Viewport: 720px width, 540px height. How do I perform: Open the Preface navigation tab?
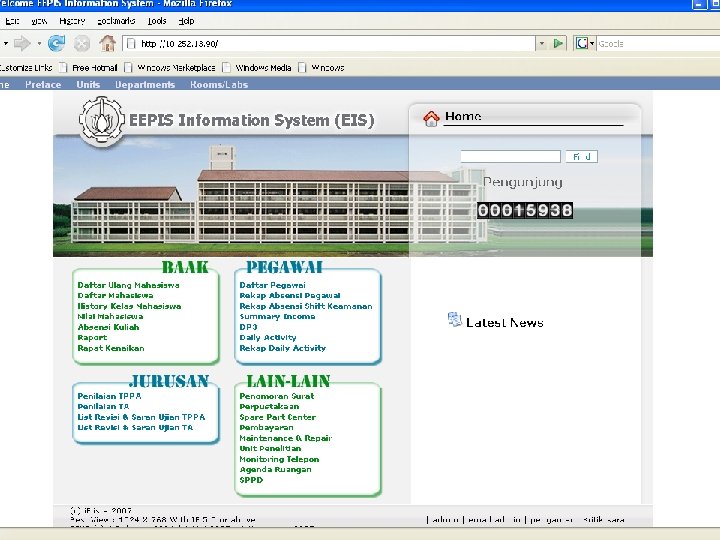click(43, 84)
